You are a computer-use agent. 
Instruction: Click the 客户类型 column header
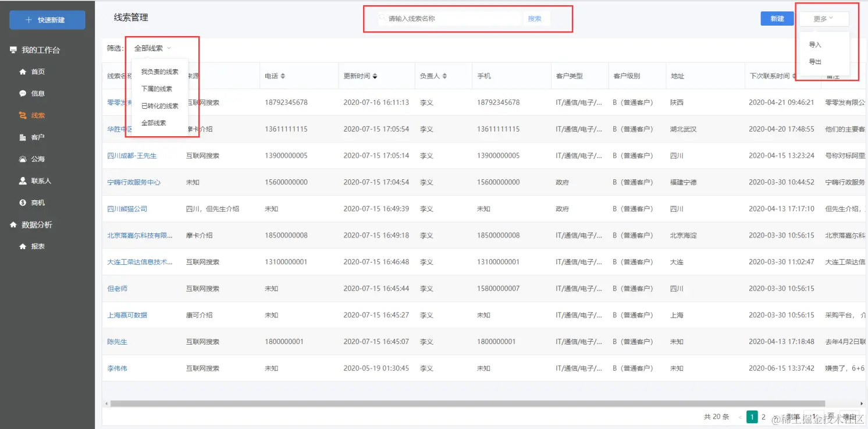point(569,76)
